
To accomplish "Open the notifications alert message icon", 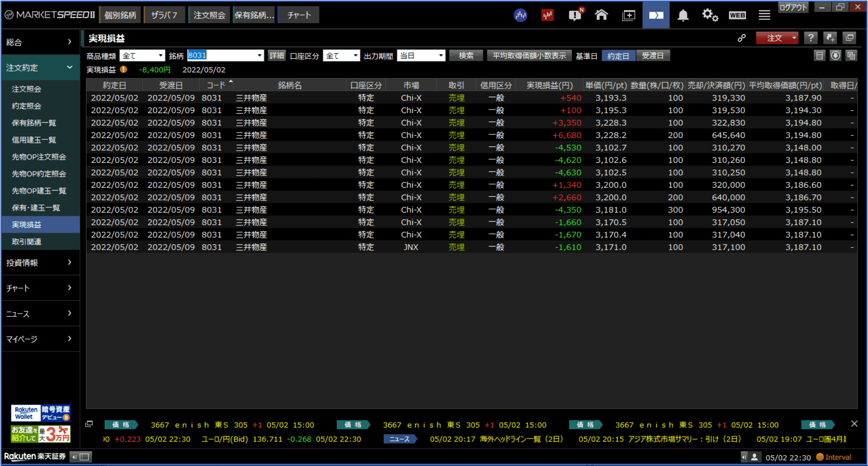I will 576,15.
